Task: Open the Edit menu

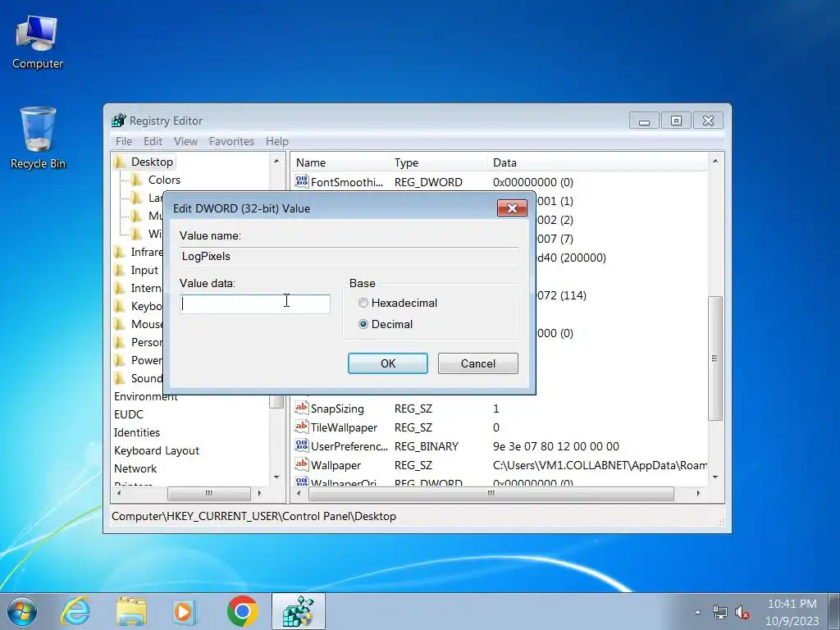Action: point(153,141)
